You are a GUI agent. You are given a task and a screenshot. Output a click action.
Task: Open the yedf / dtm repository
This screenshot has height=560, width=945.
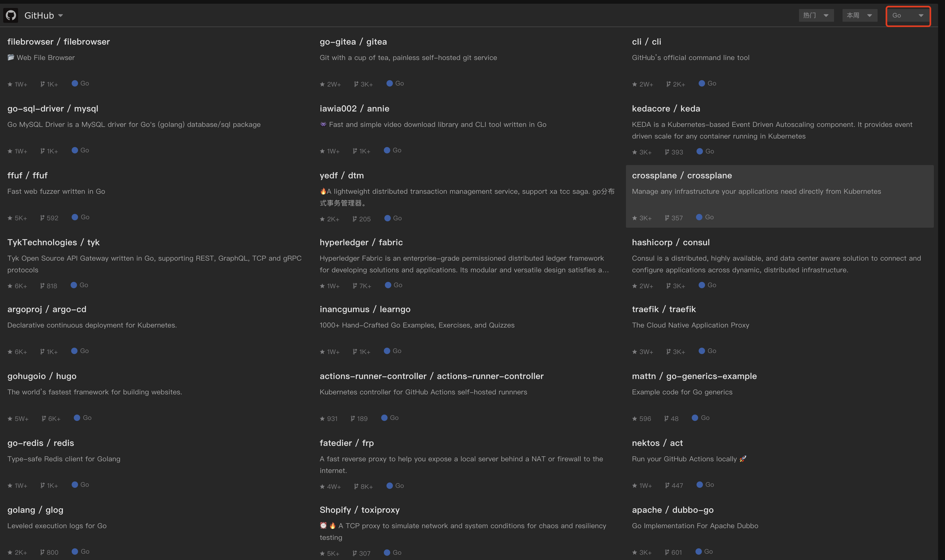point(342,175)
